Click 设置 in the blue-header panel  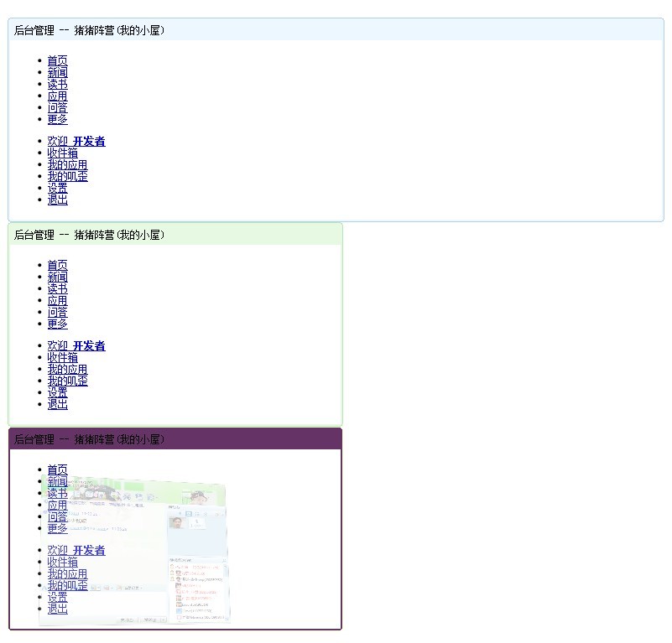tap(57, 189)
